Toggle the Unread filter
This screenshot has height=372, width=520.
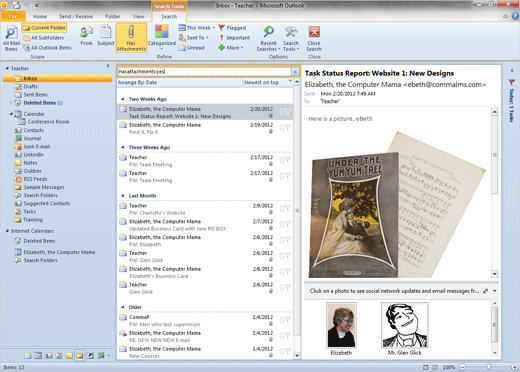click(x=191, y=48)
